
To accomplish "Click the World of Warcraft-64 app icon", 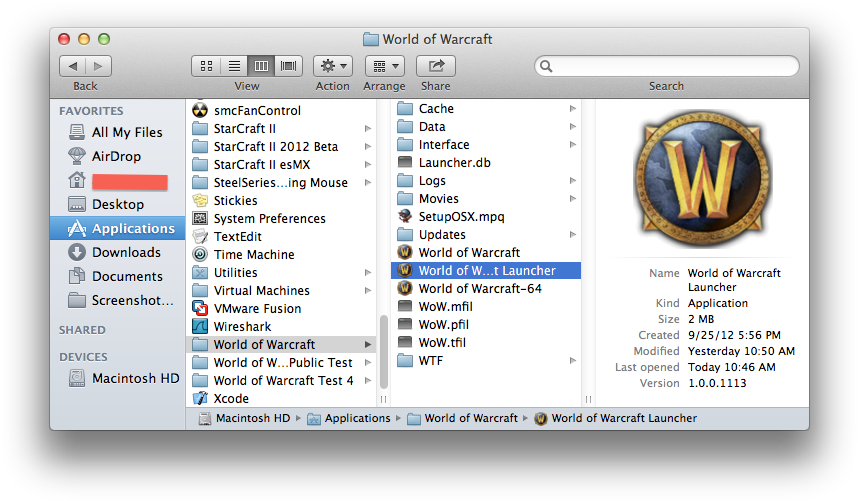I will pos(405,289).
